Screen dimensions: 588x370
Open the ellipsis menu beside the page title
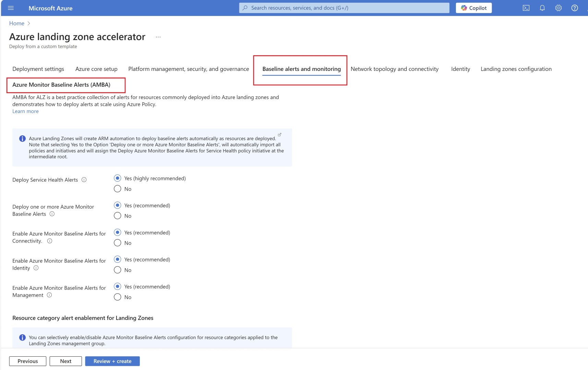tap(158, 37)
